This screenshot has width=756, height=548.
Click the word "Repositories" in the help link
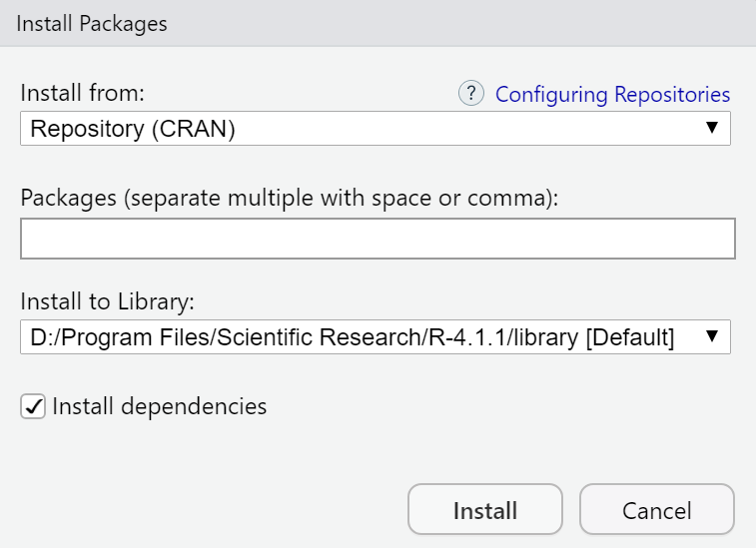click(x=672, y=95)
